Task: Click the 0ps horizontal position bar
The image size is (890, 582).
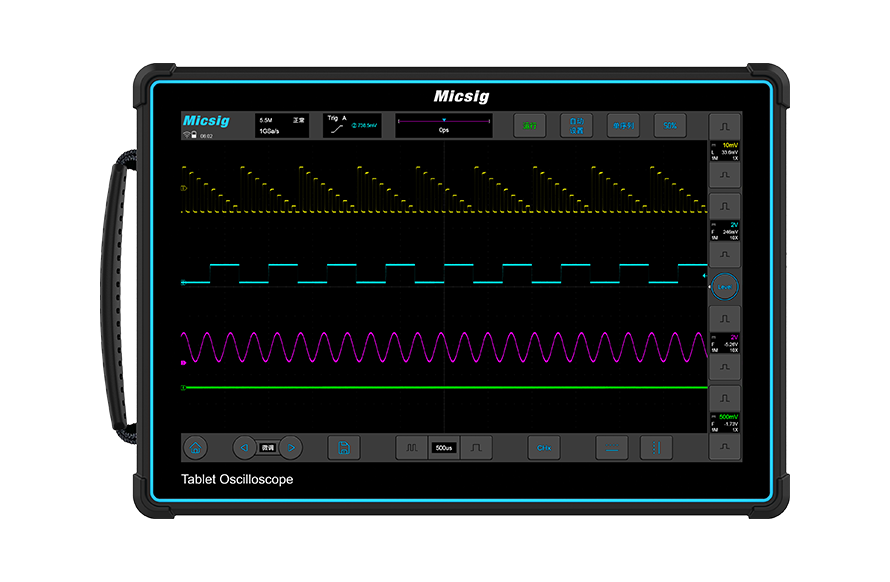Action: click(444, 125)
